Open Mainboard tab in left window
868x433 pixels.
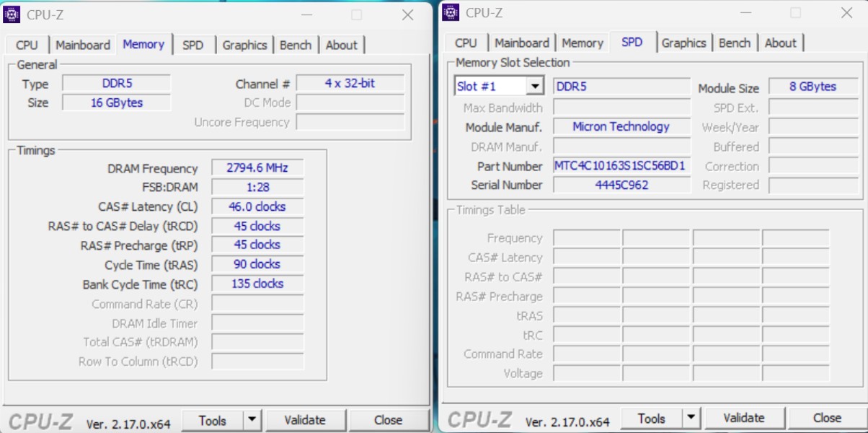[83, 45]
